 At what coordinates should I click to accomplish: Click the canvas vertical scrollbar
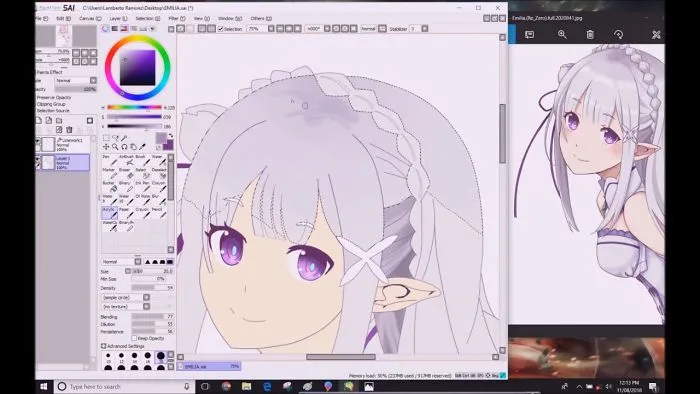click(x=503, y=134)
